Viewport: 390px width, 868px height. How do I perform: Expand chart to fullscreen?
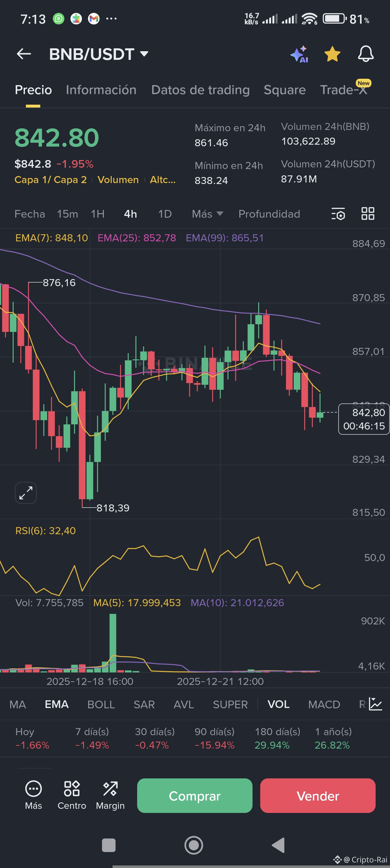pos(26,493)
